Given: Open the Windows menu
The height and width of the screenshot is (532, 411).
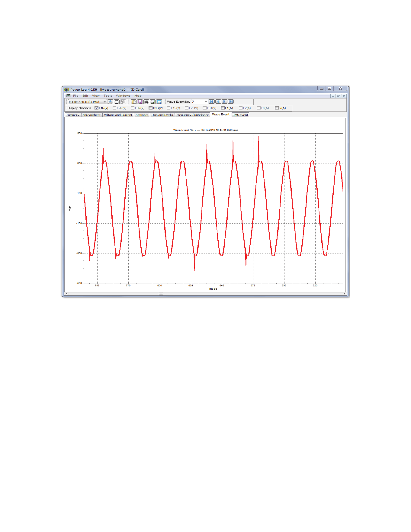Looking at the screenshot, I should pos(123,95).
